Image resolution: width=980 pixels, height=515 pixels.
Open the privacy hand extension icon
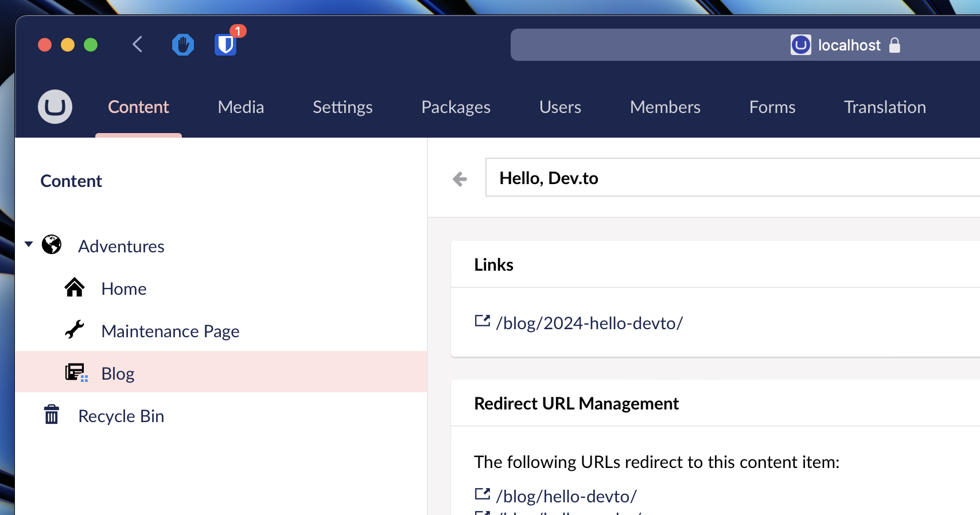[183, 45]
